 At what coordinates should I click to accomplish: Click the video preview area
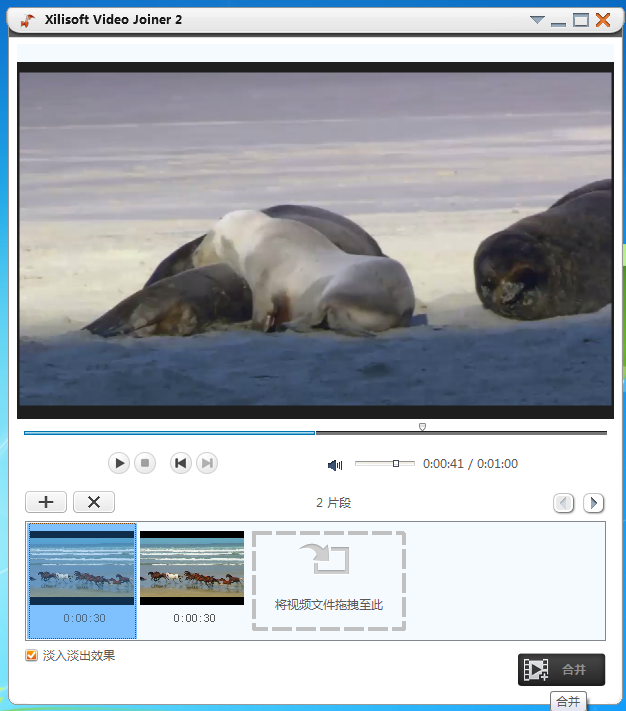point(315,240)
